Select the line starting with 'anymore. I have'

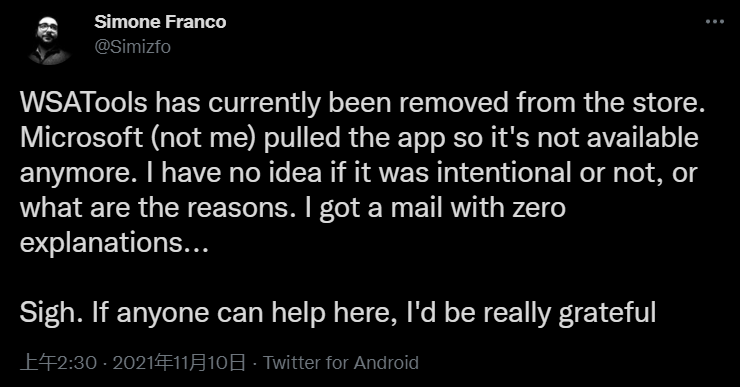tap(359, 173)
